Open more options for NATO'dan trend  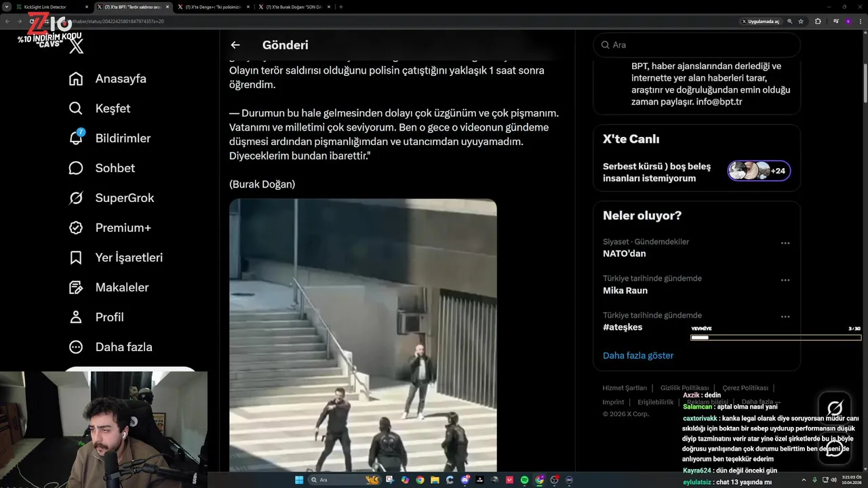(x=785, y=243)
